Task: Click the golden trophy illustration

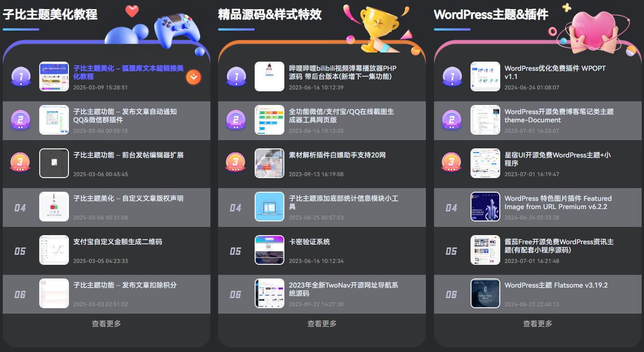Action: click(x=378, y=27)
